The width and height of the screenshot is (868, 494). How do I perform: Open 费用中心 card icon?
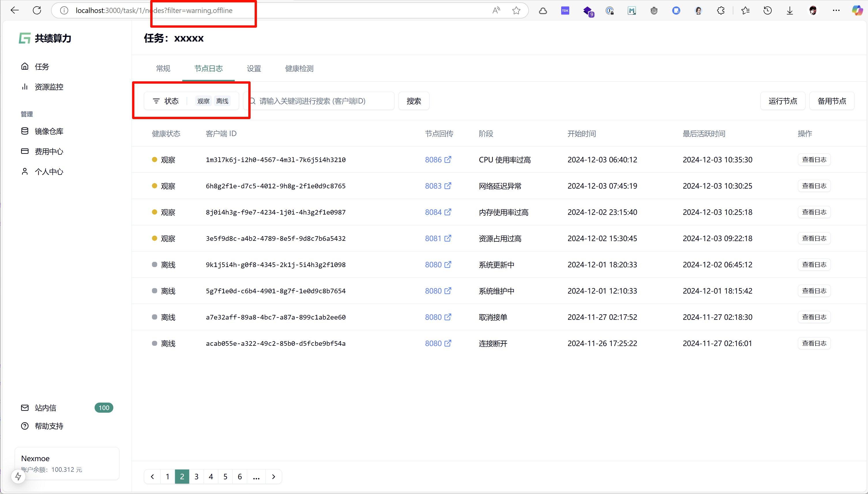(25, 151)
